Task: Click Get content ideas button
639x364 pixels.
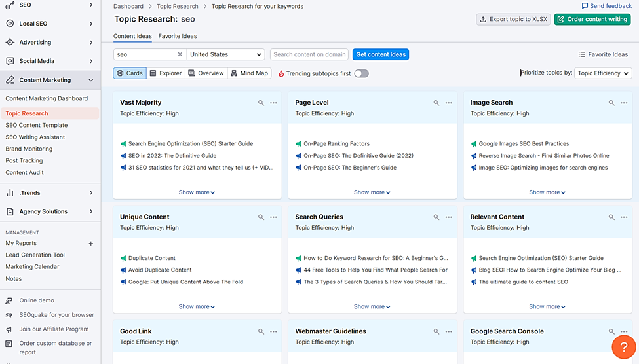Action: click(381, 54)
